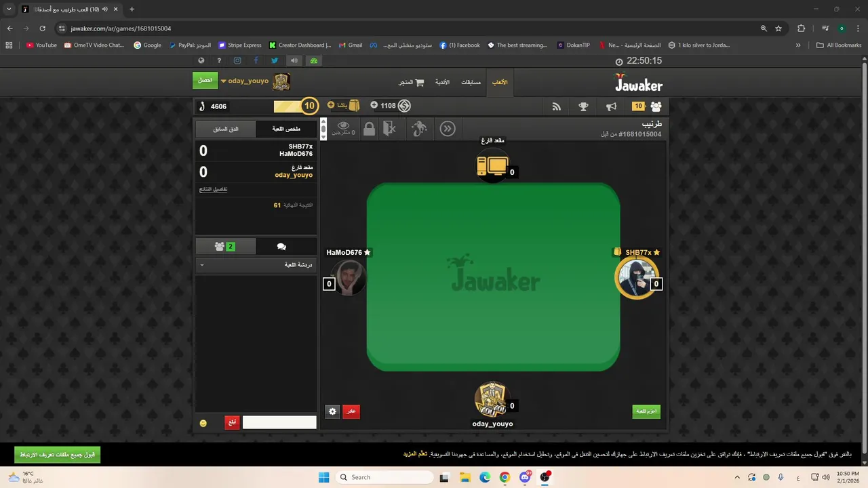Image resolution: width=868 pixels, height=488 pixels.
Task: Bookmark page with the star icon
Action: click(x=778, y=28)
